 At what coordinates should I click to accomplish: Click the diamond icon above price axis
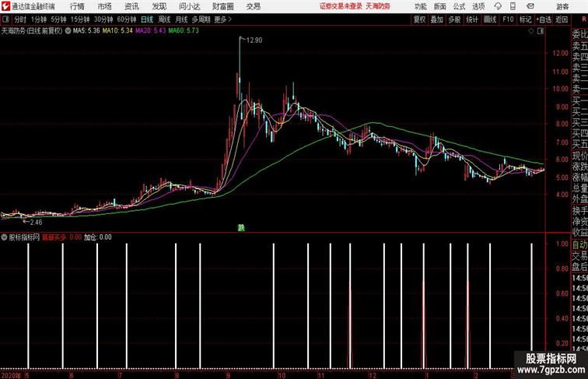coord(531,31)
